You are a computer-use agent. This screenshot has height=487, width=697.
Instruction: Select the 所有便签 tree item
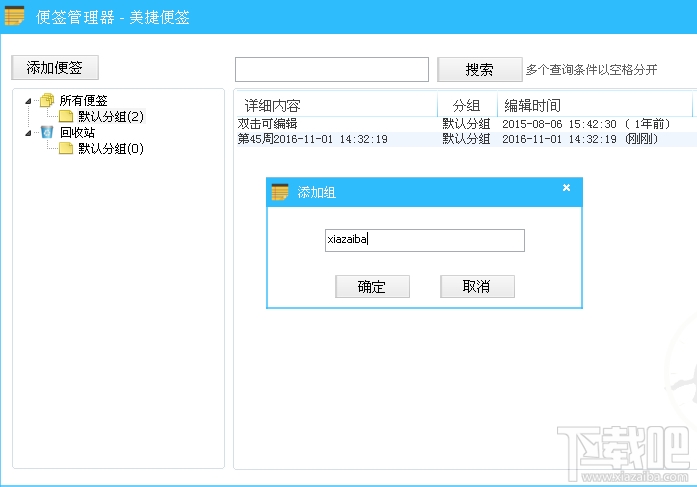[x=84, y=100]
